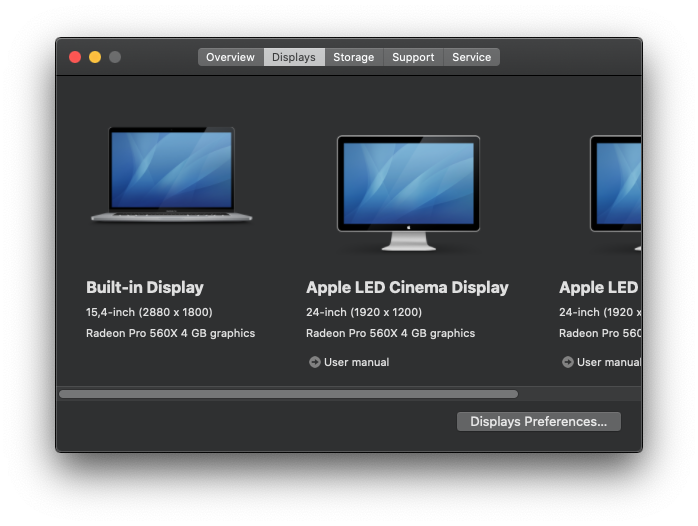
Task: Close the window with red button
Action: (75, 57)
